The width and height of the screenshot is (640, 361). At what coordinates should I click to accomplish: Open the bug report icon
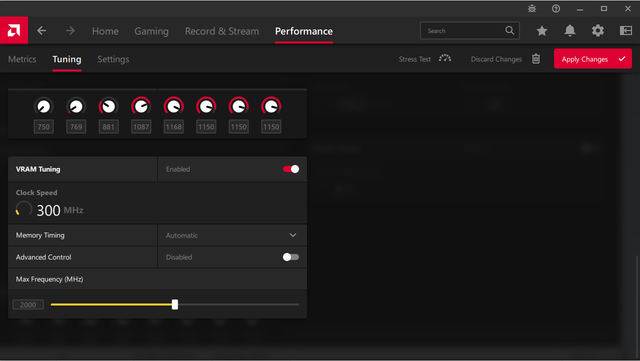[x=532, y=8]
